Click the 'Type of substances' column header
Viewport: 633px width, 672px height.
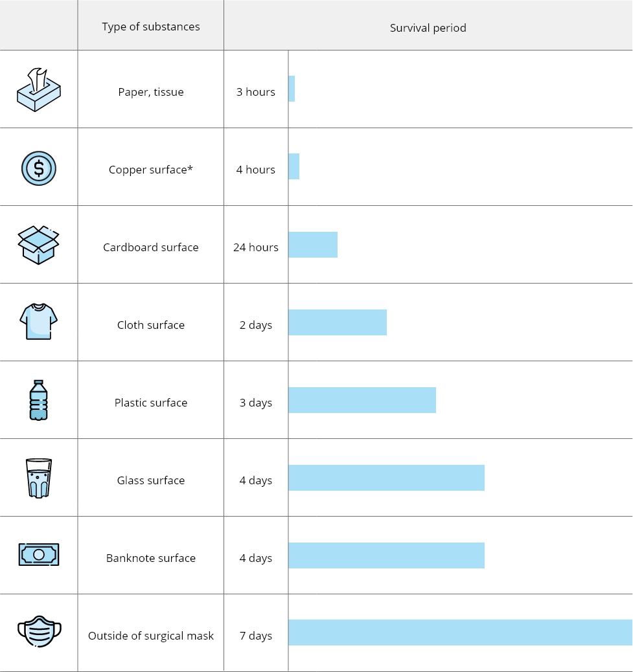click(x=151, y=27)
